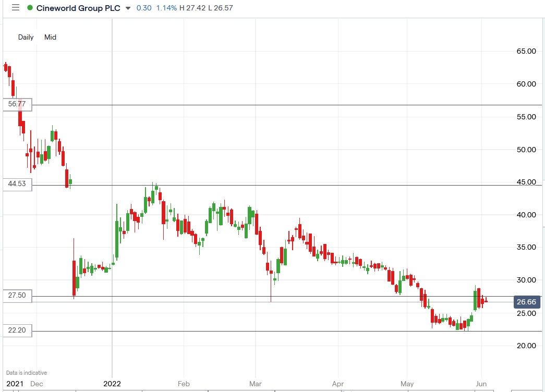545x392 pixels.
Task: Open the Mid price type selector
Action: tap(50, 37)
